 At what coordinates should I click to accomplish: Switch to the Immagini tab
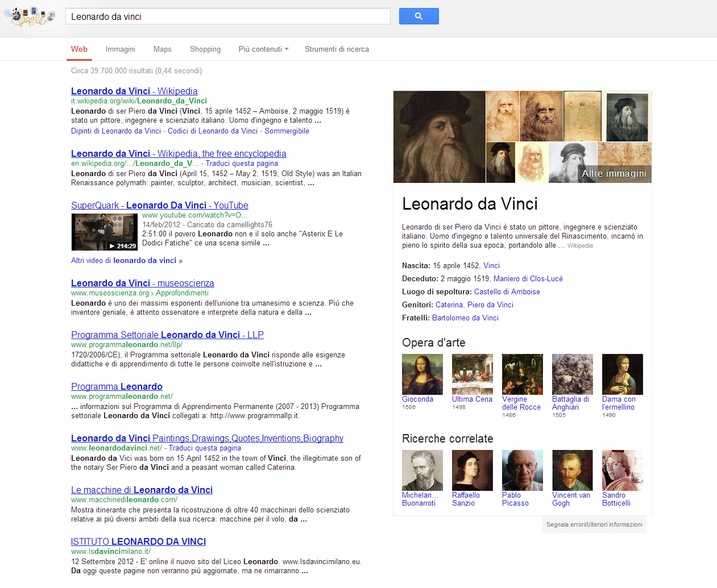click(x=121, y=49)
